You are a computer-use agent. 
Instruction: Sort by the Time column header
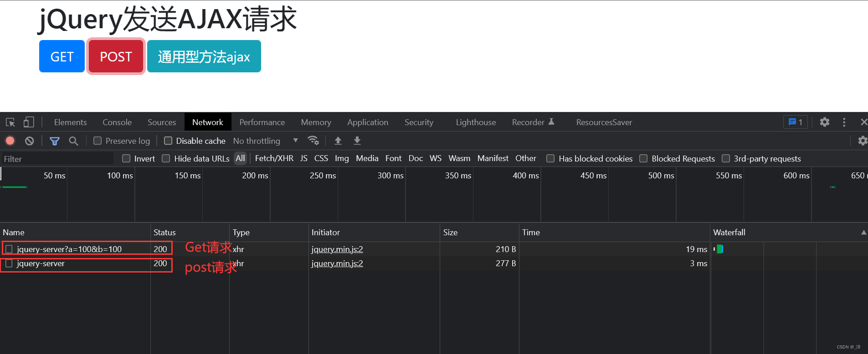click(615, 233)
